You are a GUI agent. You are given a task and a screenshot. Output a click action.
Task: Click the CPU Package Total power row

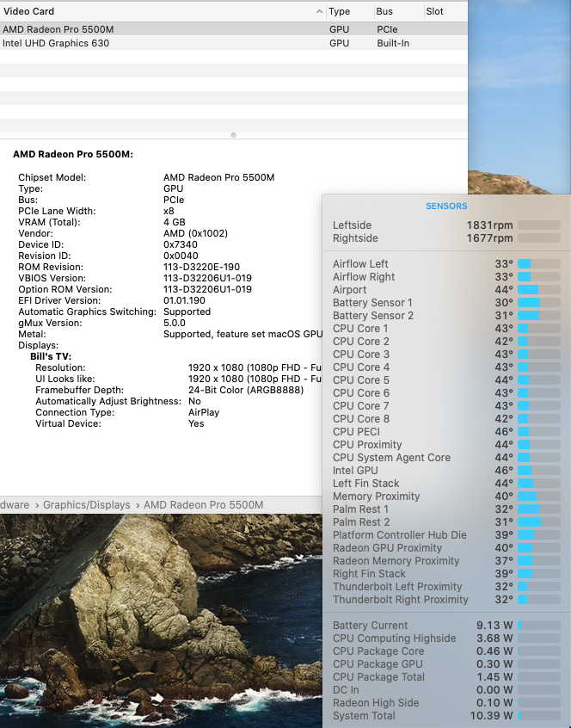click(446, 677)
